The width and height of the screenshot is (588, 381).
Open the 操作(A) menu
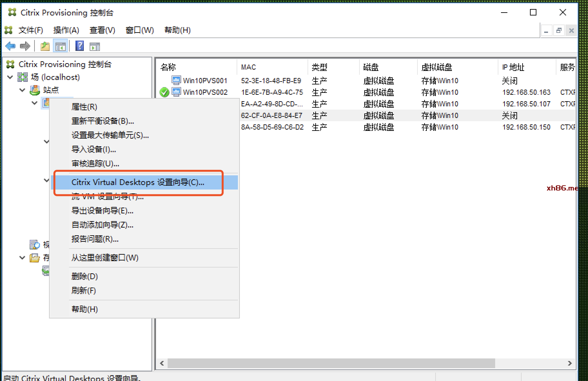pyautogui.click(x=66, y=30)
